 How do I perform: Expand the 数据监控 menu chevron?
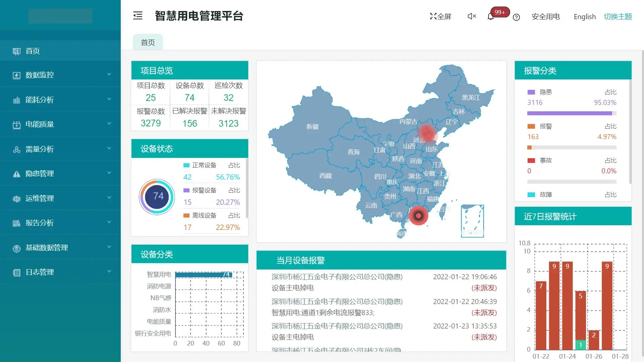click(109, 74)
